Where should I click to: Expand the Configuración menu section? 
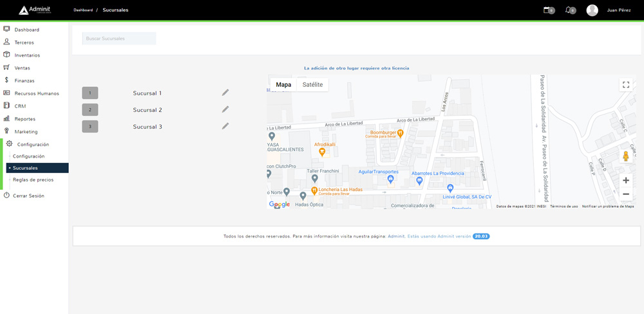click(33, 145)
